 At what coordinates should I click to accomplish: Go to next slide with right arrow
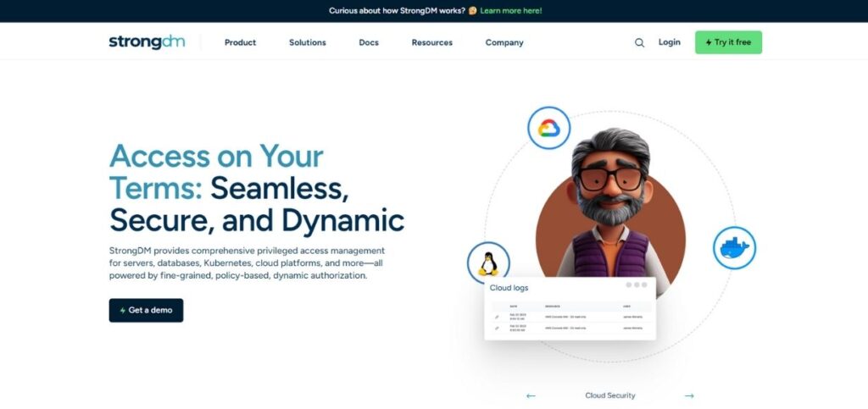coord(689,395)
